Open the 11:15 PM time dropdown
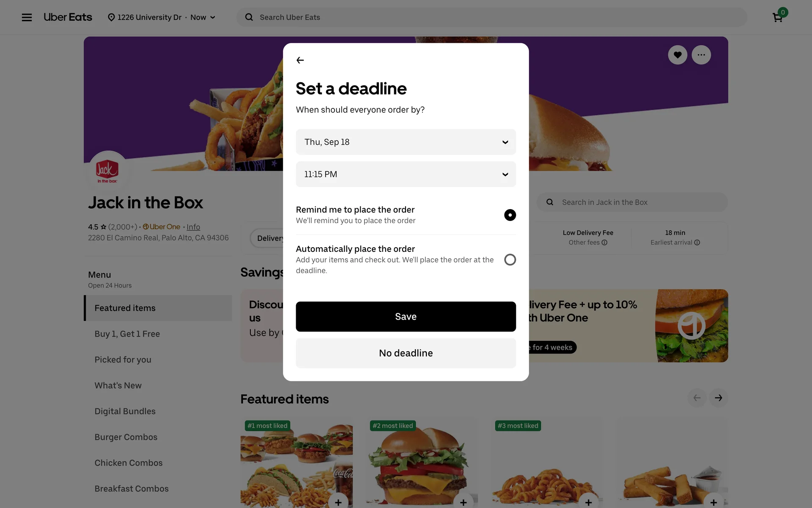The height and width of the screenshot is (508, 812). (406, 174)
